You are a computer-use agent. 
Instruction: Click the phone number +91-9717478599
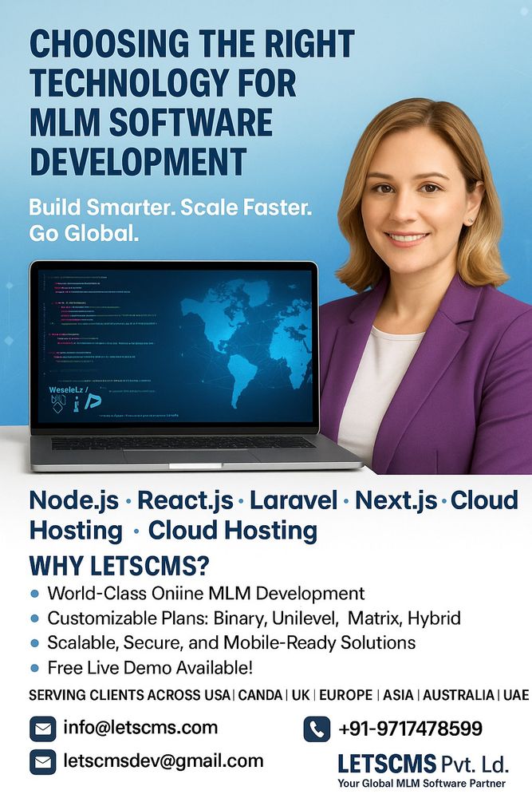click(x=410, y=729)
